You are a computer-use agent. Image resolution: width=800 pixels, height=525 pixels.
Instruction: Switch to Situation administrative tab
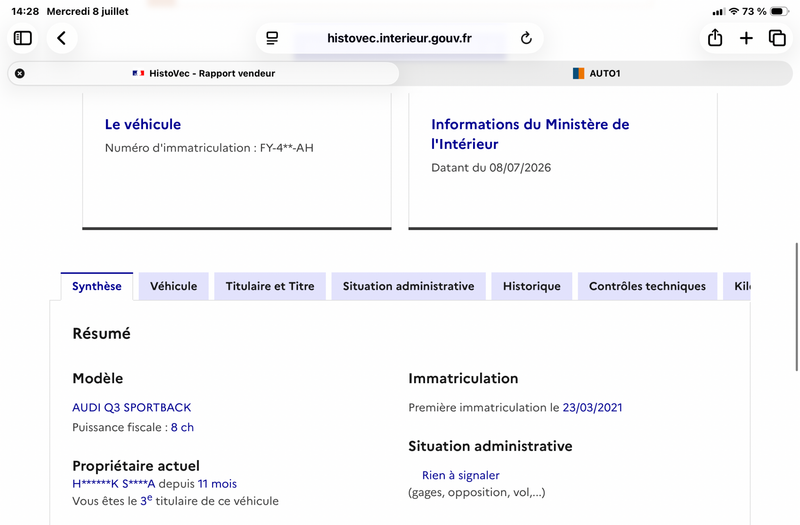tap(408, 286)
